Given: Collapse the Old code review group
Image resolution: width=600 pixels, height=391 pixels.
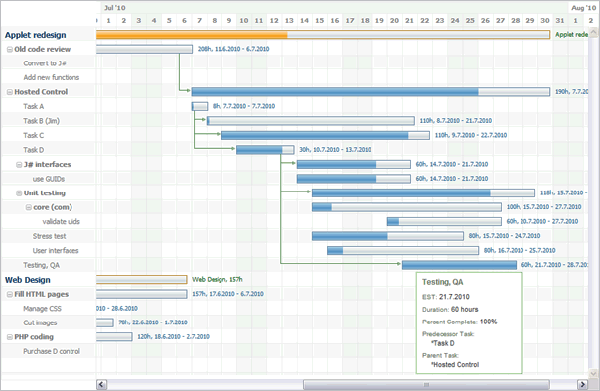Looking at the screenshot, I should (10, 49).
